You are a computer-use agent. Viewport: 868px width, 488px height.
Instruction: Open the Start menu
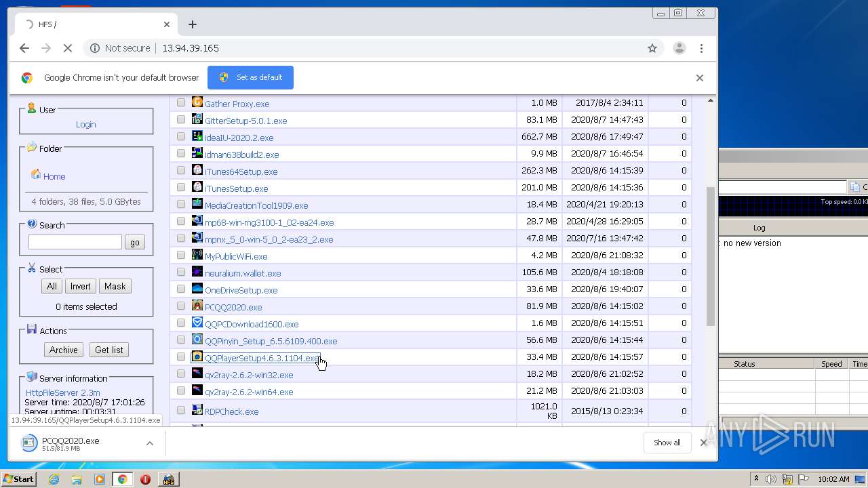[x=18, y=479]
